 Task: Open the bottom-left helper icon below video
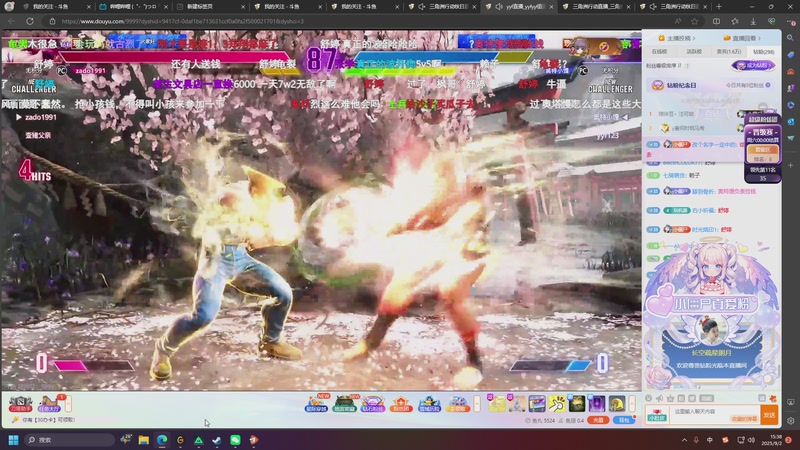[20, 404]
